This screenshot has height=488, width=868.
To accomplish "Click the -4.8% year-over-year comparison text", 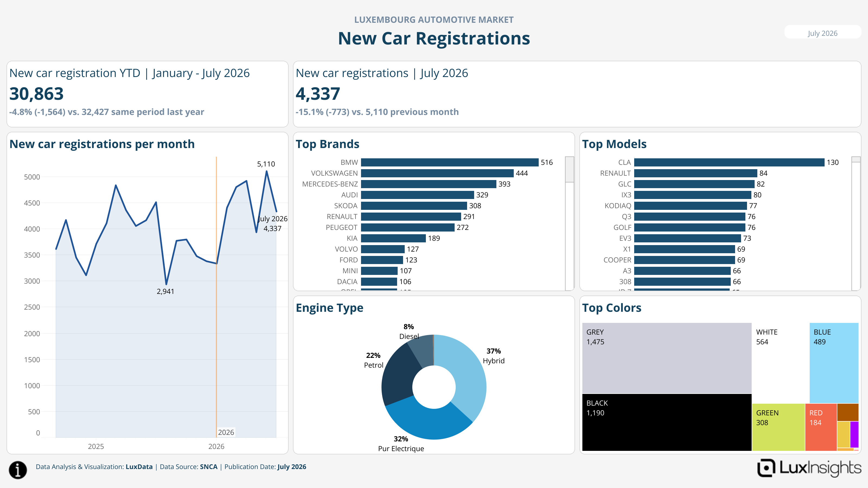I will point(107,112).
